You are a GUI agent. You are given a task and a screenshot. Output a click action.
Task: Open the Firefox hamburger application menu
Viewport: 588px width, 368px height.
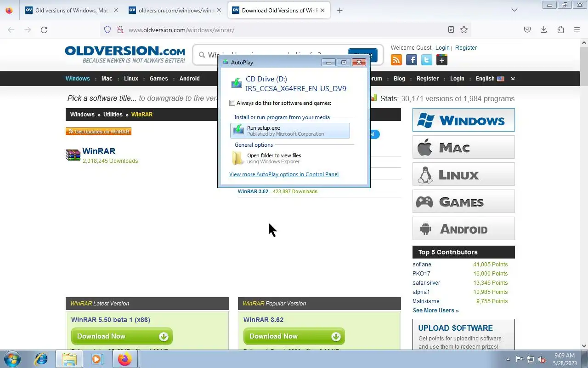point(577,29)
